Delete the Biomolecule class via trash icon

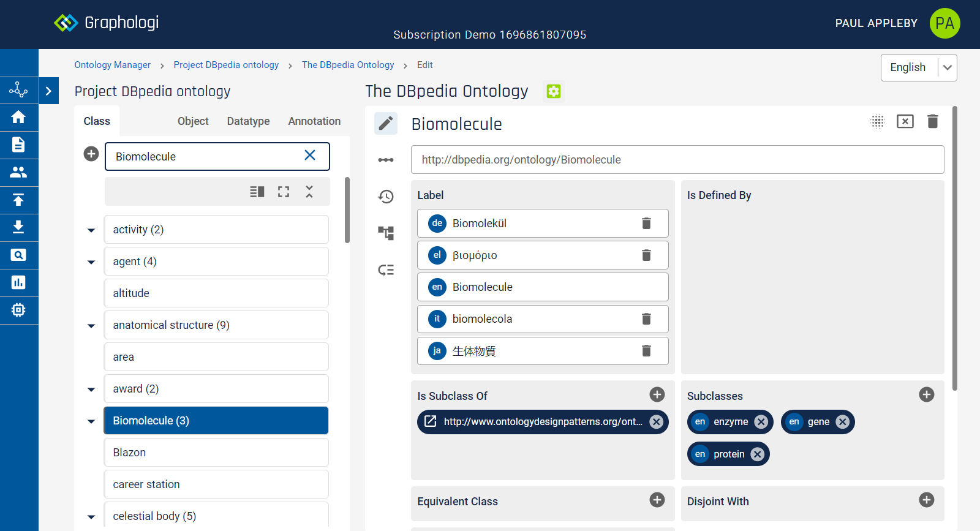(933, 121)
